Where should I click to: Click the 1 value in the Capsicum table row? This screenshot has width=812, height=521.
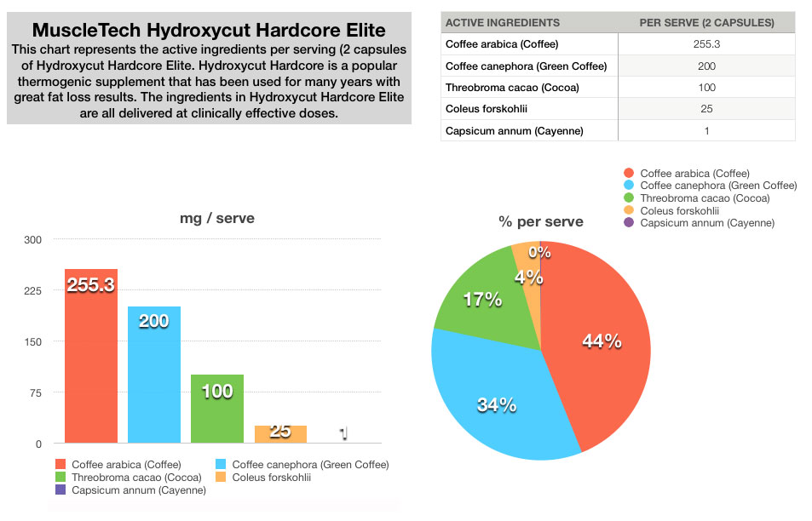(x=707, y=131)
